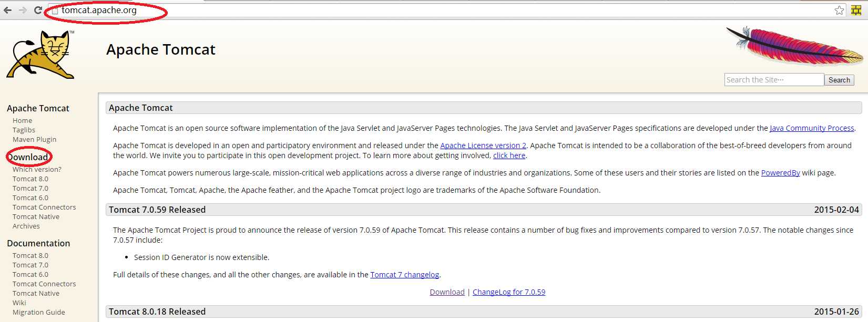Bookmark the page with the star icon
The width and height of the screenshot is (868, 322).
(839, 10)
